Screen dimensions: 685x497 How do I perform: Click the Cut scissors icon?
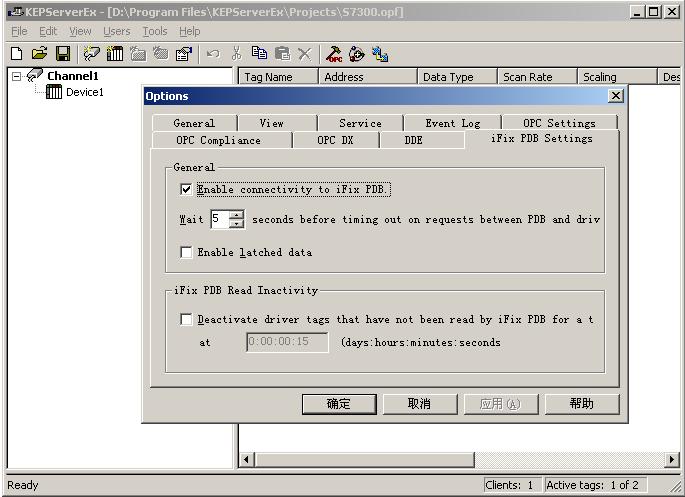point(236,53)
